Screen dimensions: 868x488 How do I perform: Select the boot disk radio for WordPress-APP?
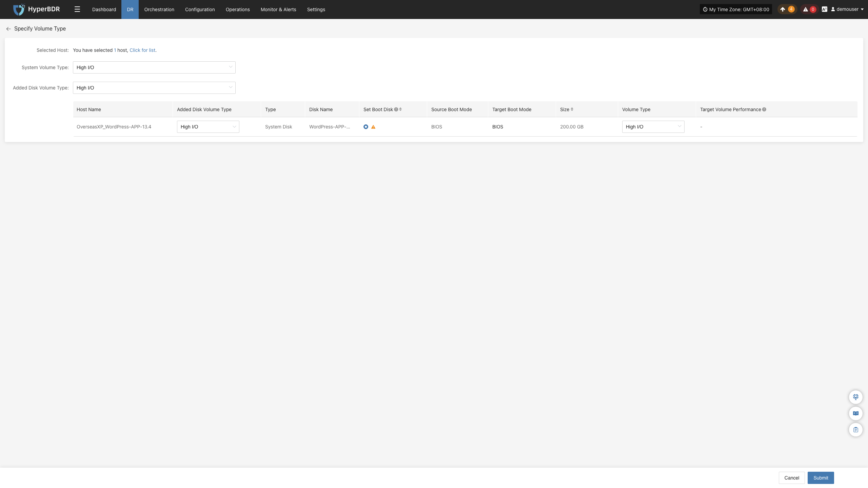pyautogui.click(x=366, y=127)
